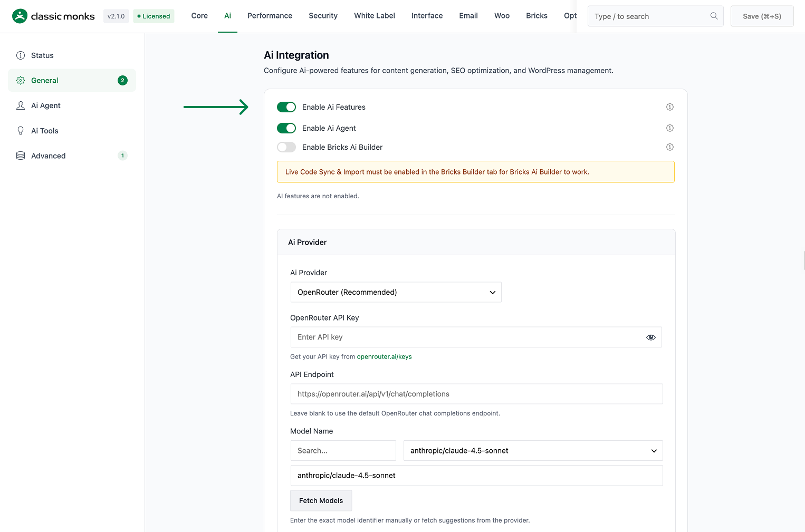Select Status in the sidebar

tap(72, 55)
